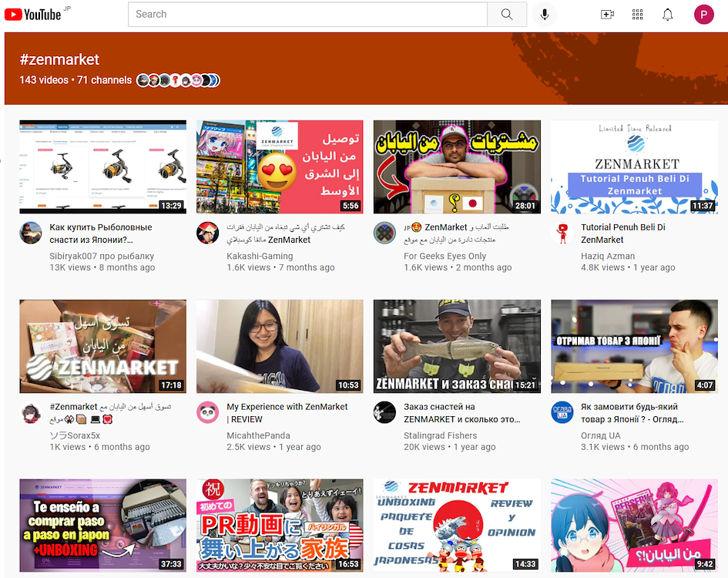Open title Заказ снастей на ZENMARKET
Image resolution: width=728 pixels, height=578 pixels.
tap(462, 412)
